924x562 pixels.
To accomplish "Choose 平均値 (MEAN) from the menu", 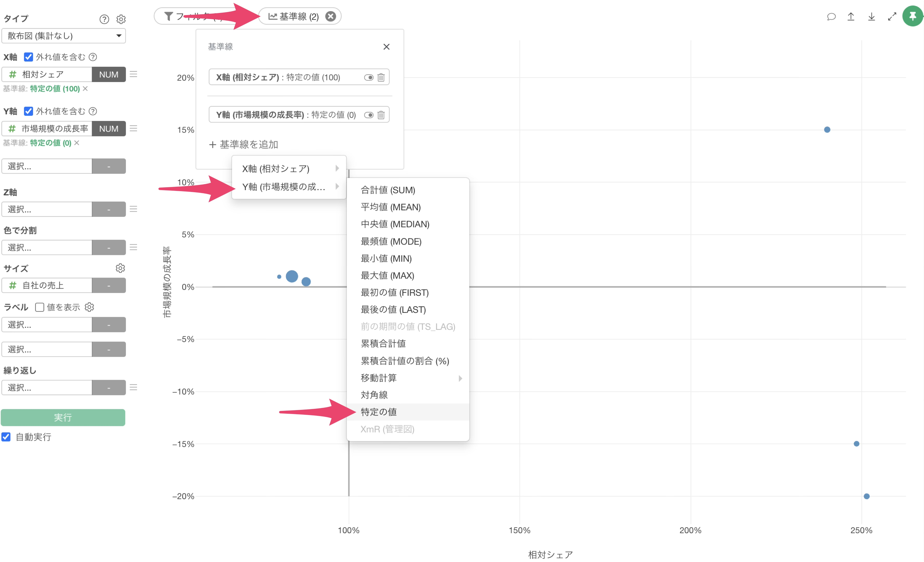I will (x=391, y=207).
